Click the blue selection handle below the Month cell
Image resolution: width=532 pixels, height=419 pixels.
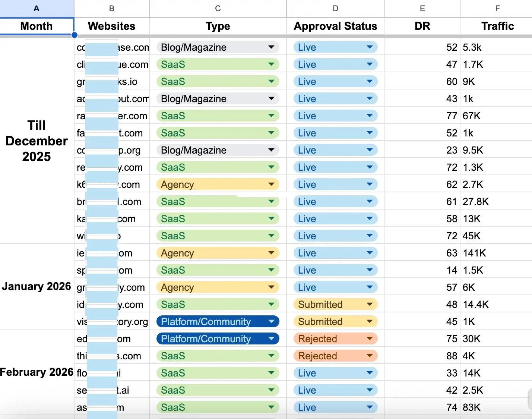[x=74, y=35]
